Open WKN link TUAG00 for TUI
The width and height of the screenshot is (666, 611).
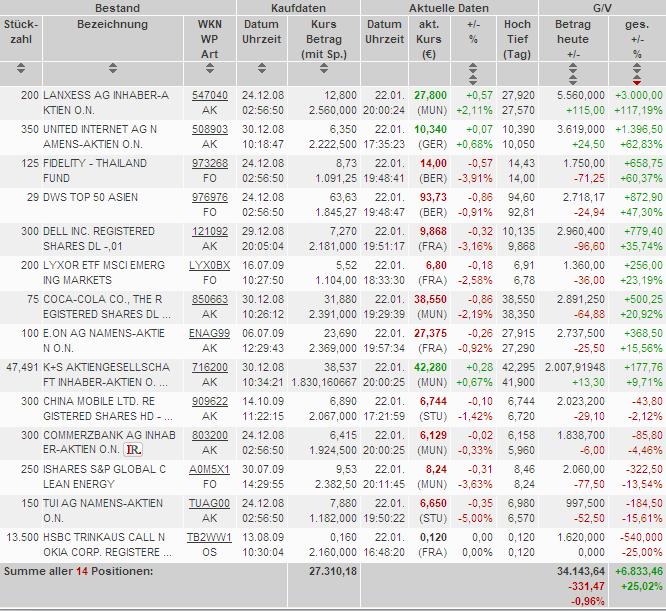coord(209,503)
